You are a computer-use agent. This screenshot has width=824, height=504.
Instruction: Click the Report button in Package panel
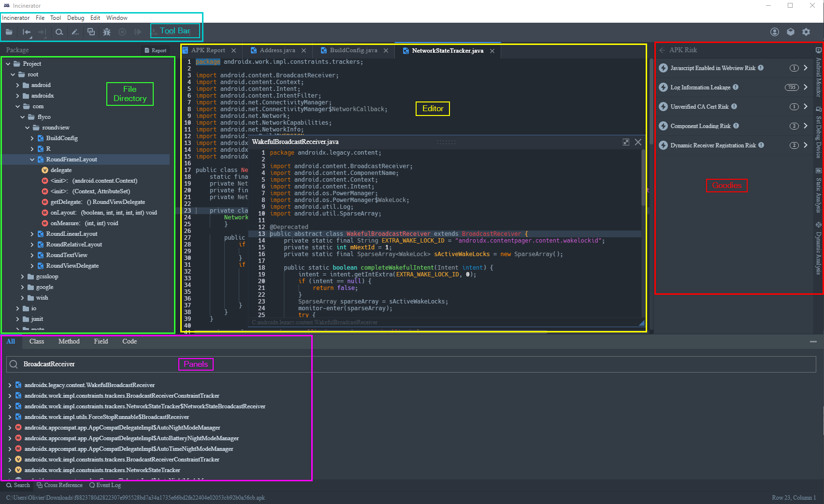(155, 50)
